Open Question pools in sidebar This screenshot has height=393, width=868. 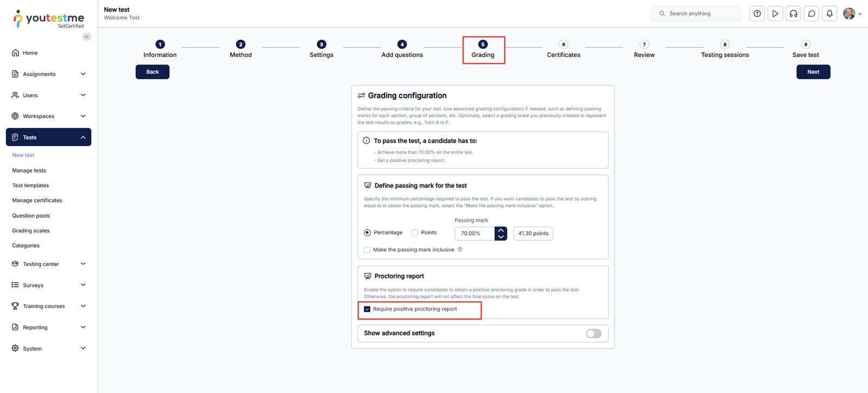pyautogui.click(x=31, y=215)
